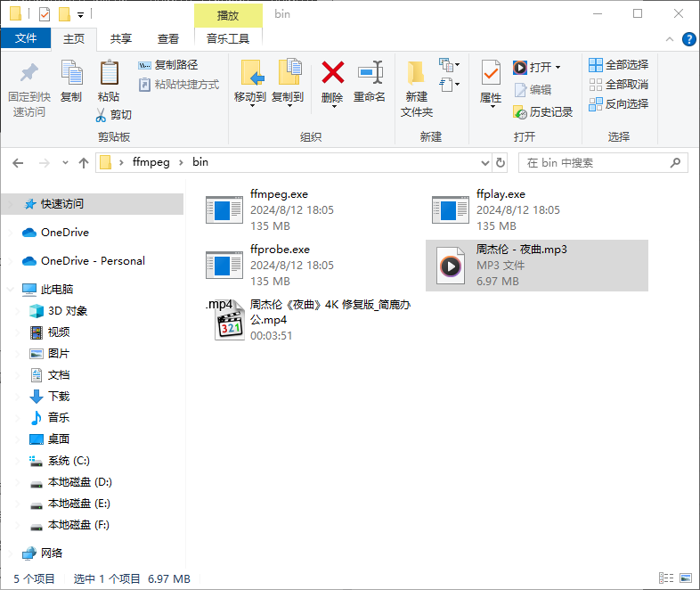Click New folder icon in title bar toolbar
Image resolution: width=700 pixels, height=590 pixels.
(65, 14)
